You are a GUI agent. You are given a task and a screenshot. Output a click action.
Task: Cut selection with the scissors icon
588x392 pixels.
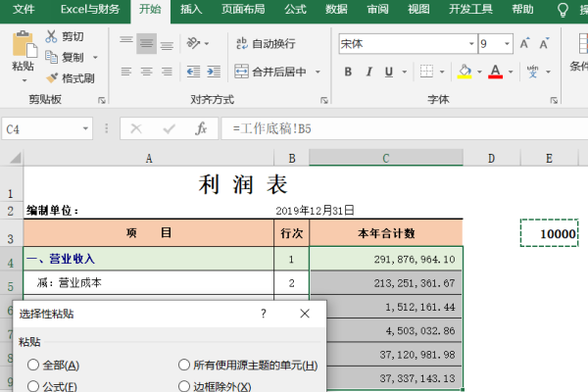tap(51, 36)
